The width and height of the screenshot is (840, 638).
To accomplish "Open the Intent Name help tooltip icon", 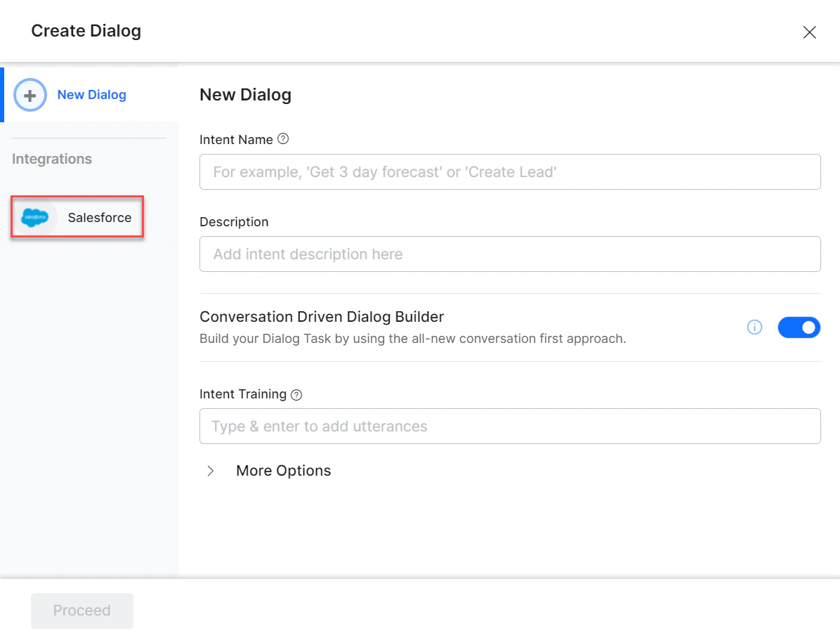I will click(x=283, y=139).
